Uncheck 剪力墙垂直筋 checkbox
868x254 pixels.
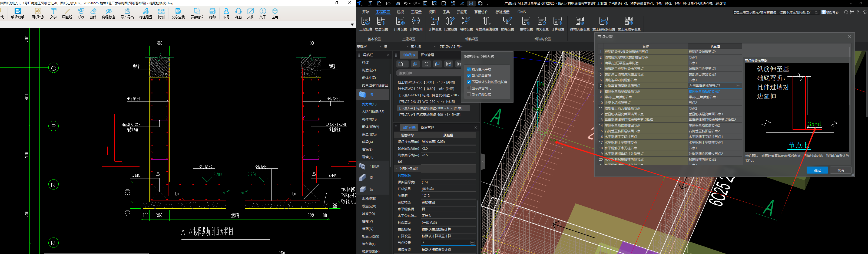(x=469, y=76)
